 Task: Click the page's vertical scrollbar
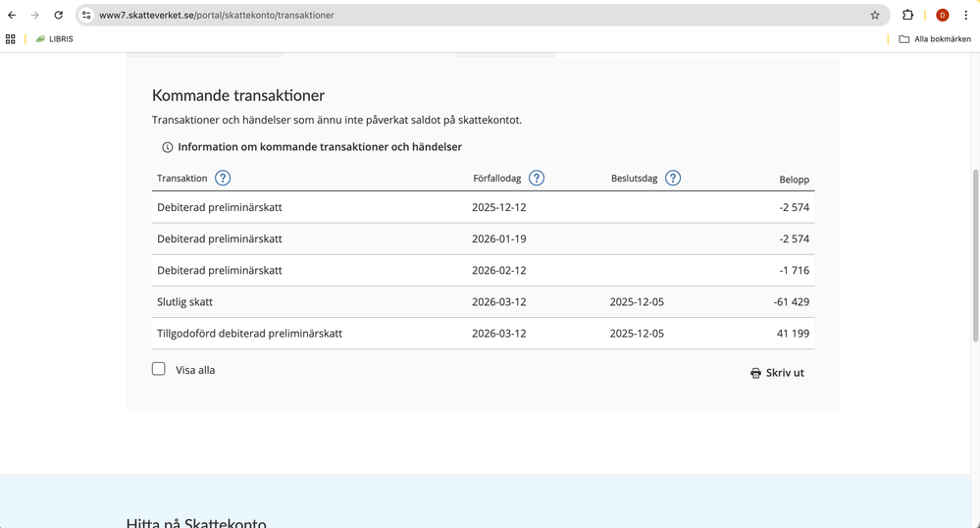point(974,255)
